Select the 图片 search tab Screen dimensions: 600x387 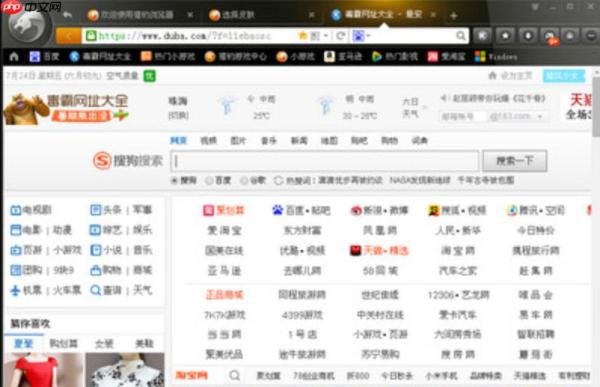pos(238,140)
